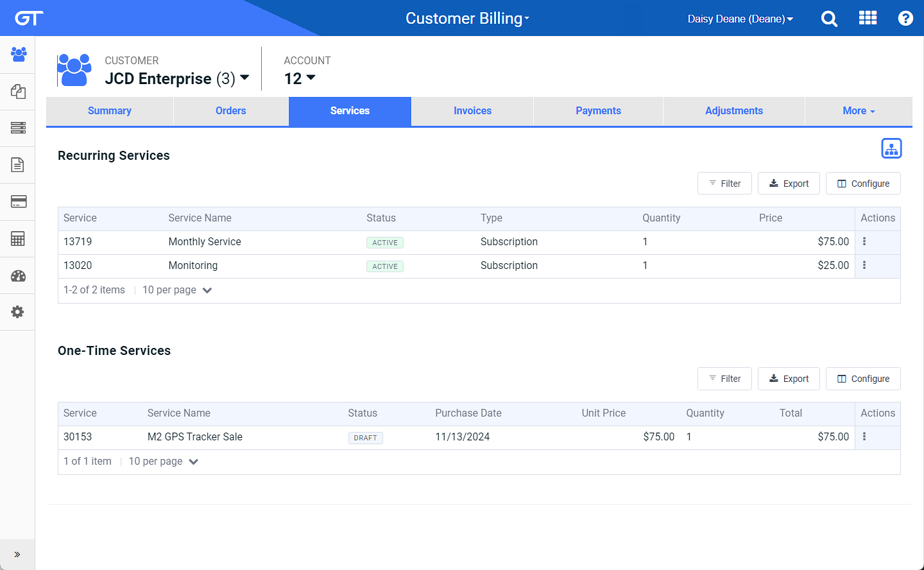The width and height of the screenshot is (924, 570).
Task: Click service number 13719
Action: pos(78,242)
